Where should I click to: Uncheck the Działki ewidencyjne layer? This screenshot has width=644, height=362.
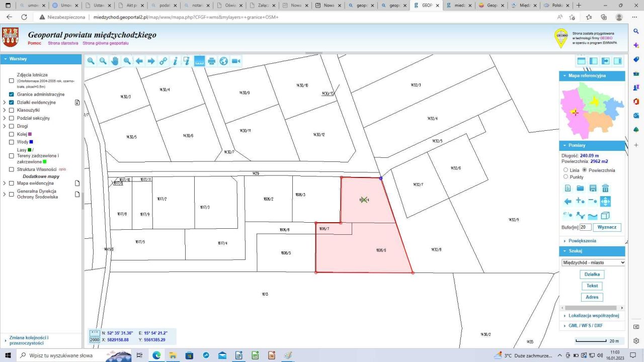coord(12,103)
